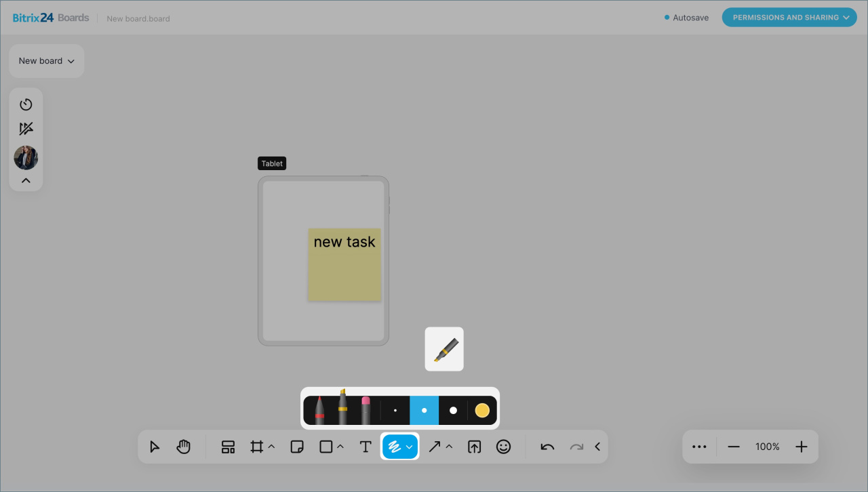Collapse the left sidebar panel chevron
Viewport: 868px width, 492px height.
coord(26,180)
